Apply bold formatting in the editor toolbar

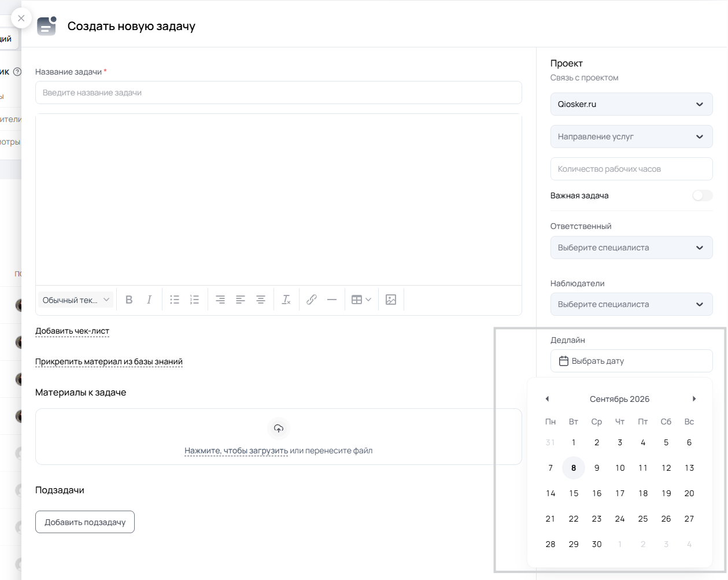pos(129,300)
